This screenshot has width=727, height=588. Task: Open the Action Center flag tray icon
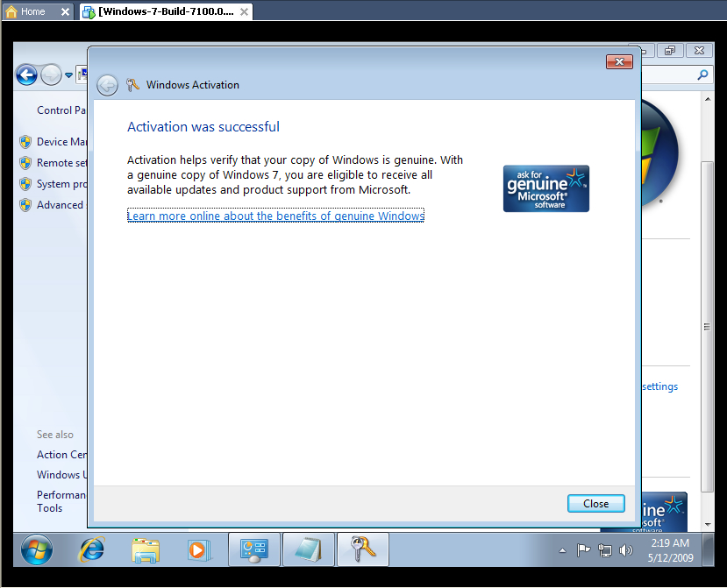pyautogui.click(x=583, y=550)
